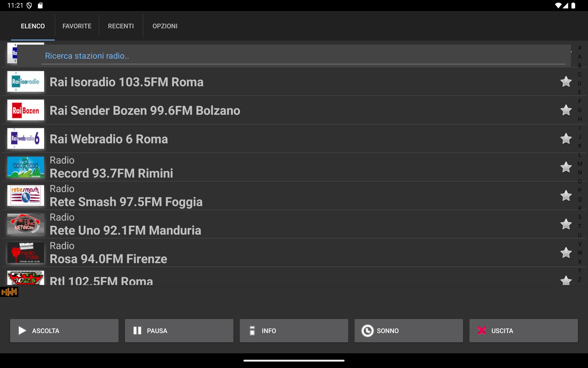Tap the SD card notification icon
This screenshot has height=368, width=588.
[40, 5]
